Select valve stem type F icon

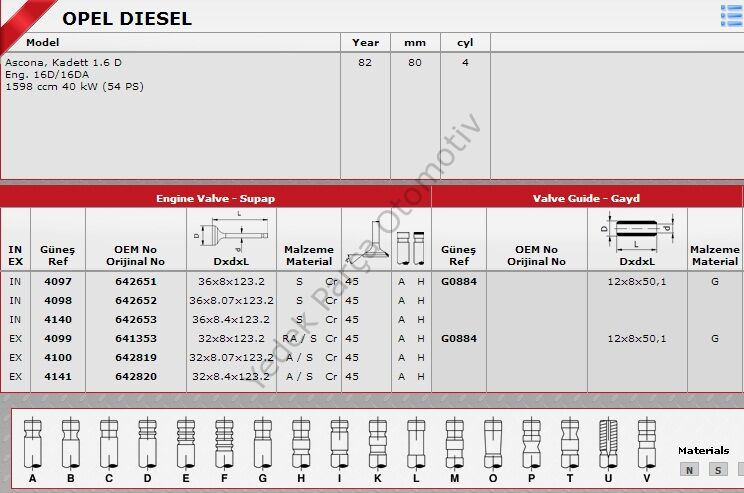224,444
